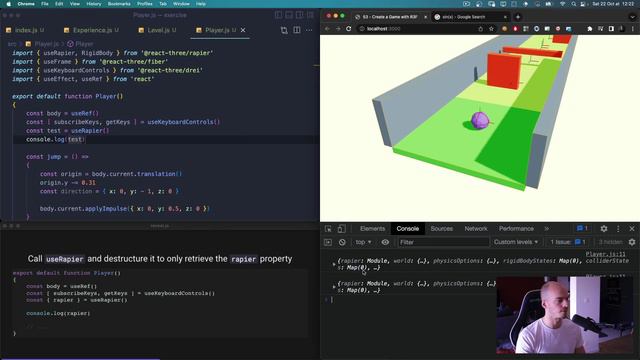Click the 1 Issue link in console toolbar
The image size is (640, 360).
coord(568,242)
